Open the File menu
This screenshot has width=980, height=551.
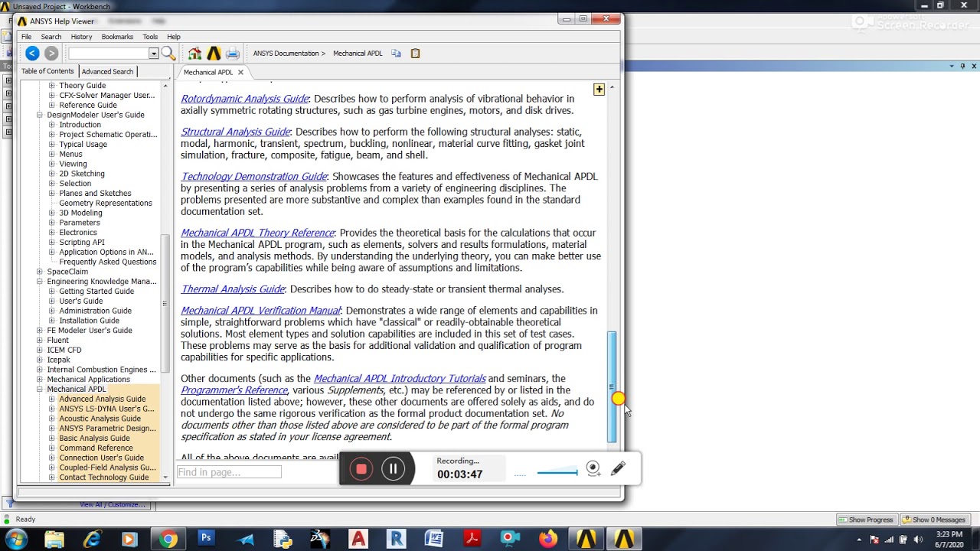(x=26, y=37)
